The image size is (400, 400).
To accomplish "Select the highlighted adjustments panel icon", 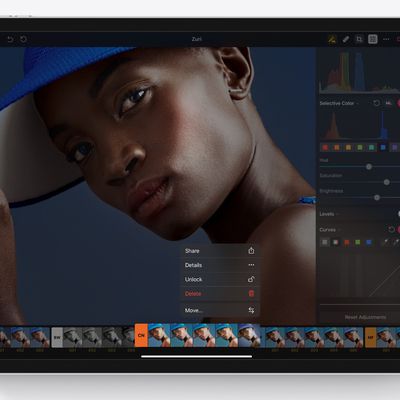I will (373, 39).
